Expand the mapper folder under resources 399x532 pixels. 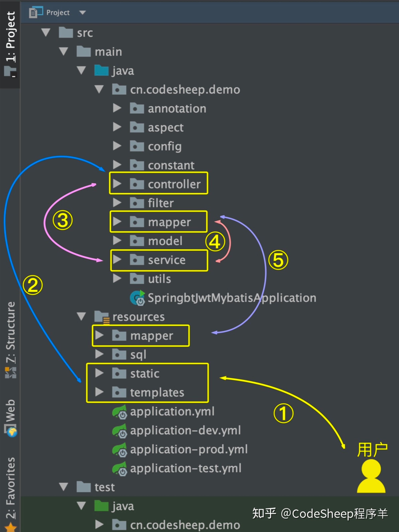(x=99, y=335)
